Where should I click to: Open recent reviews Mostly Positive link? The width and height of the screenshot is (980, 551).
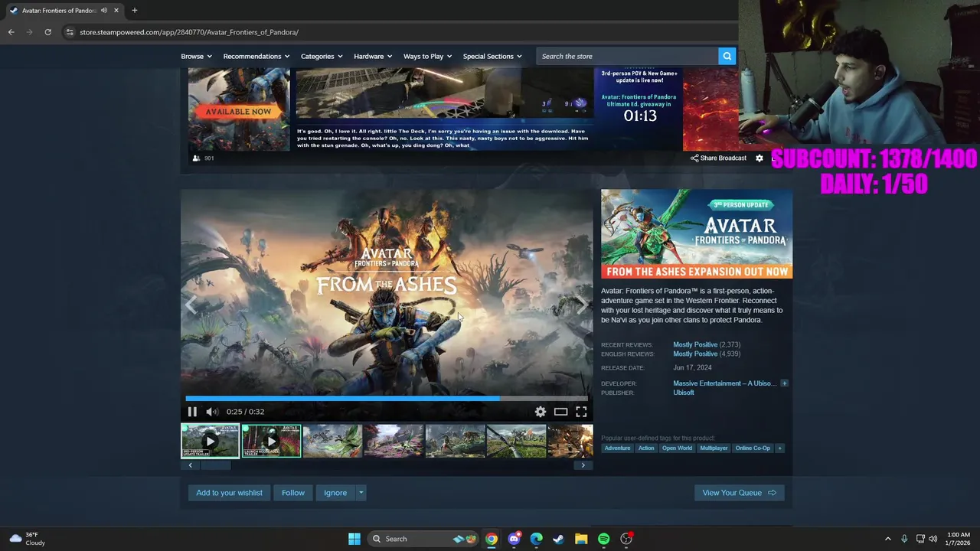pyautogui.click(x=695, y=345)
